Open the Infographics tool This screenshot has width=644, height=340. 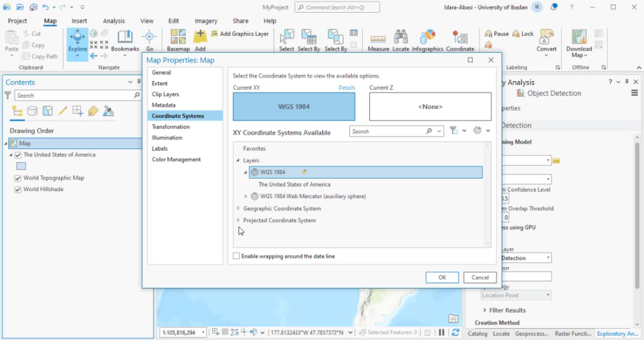427,41
